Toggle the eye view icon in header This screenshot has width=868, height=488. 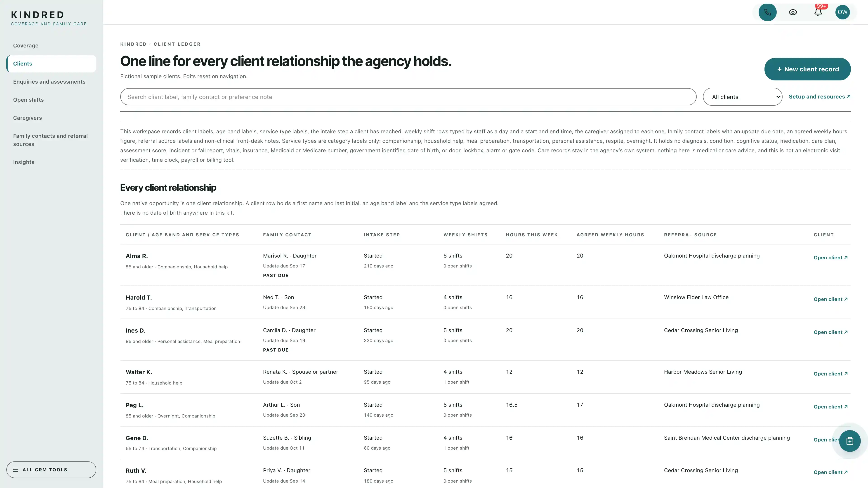tap(793, 12)
